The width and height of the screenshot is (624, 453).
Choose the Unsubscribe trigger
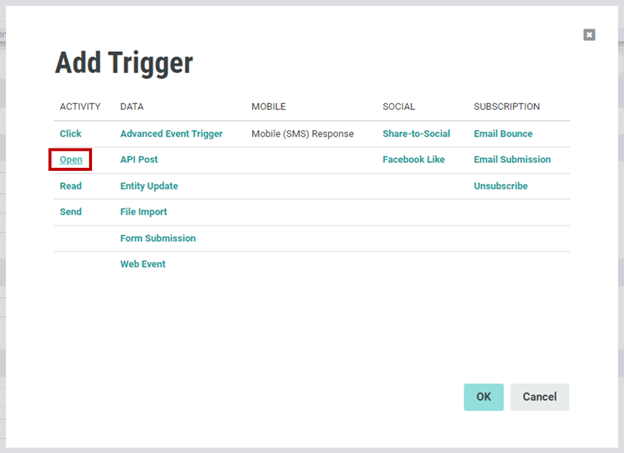pyautogui.click(x=500, y=186)
